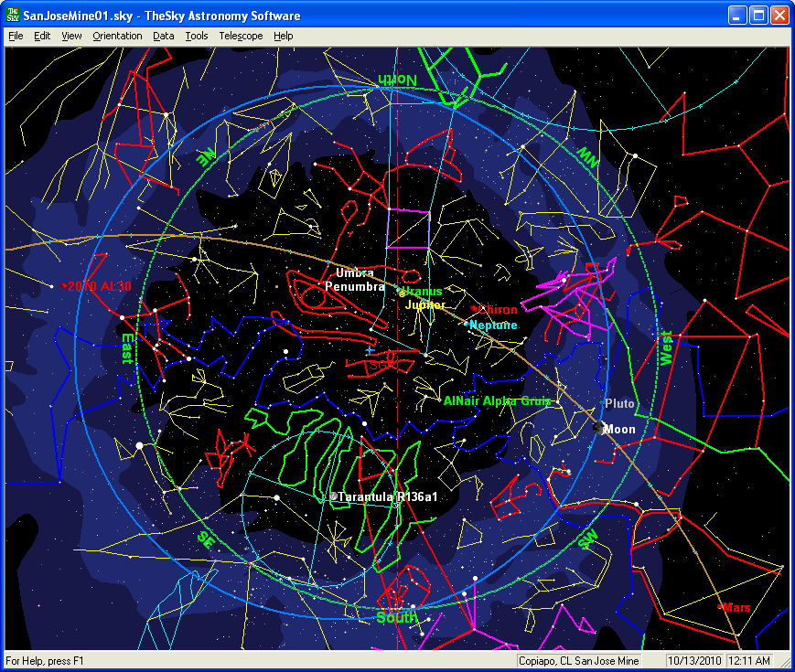
Task: Click the Help menu
Action: point(284,36)
